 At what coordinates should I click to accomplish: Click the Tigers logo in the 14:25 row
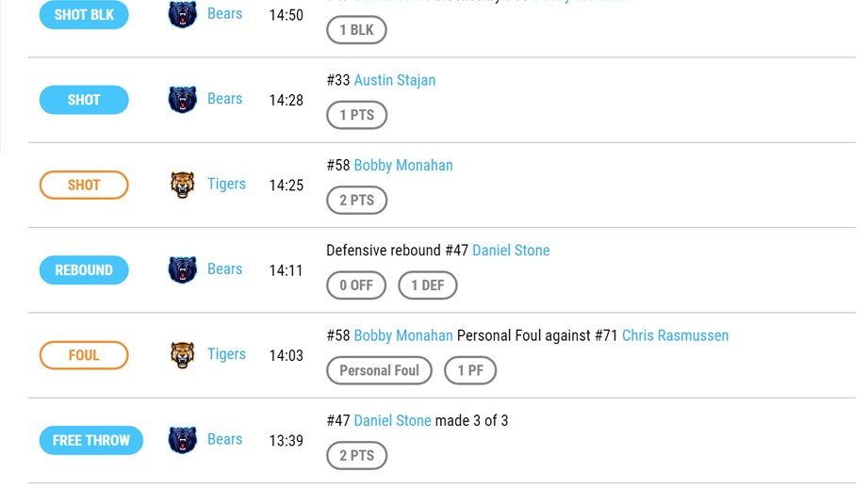point(182,185)
